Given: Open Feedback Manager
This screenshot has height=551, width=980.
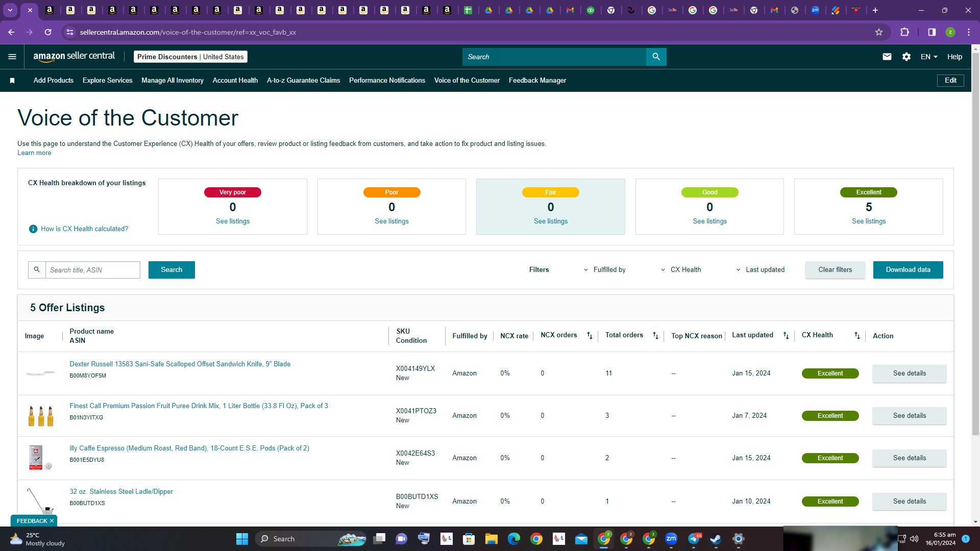Looking at the screenshot, I should point(537,81).
